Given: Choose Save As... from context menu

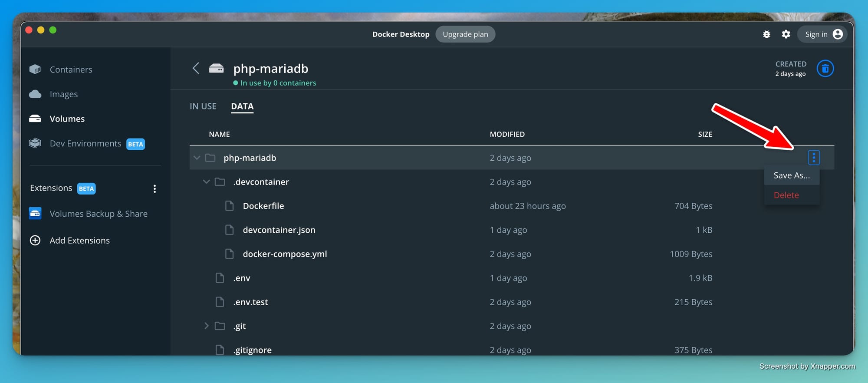Looking at the screenshot, I should pos(792,175).
